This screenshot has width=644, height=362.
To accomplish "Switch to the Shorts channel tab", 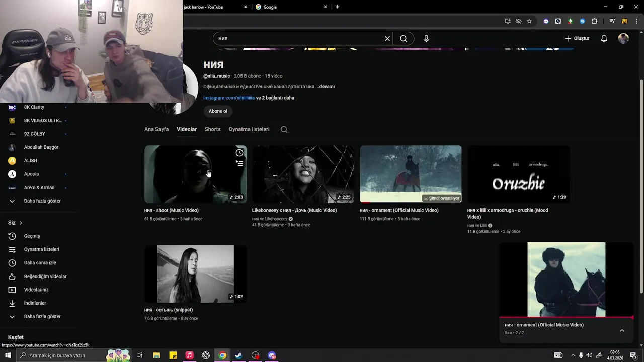I will tap(213, 129).
